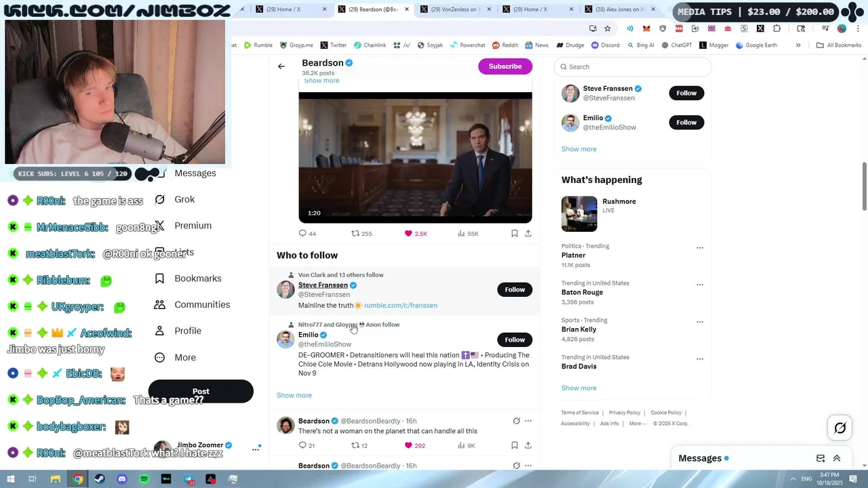Open the Windows Start menu
The width and height of the screenshot is (868, 488).
click(10, 479)
